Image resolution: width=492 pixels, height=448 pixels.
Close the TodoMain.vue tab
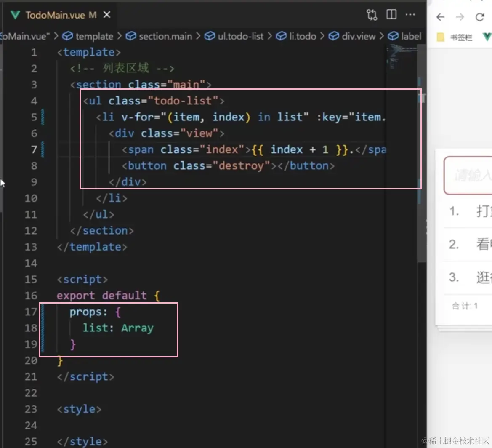[x=107, y=15]
